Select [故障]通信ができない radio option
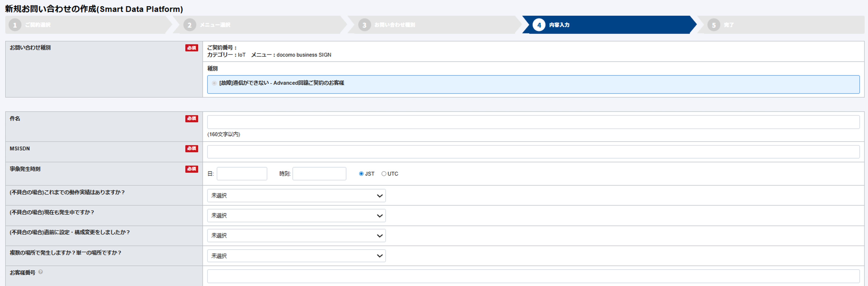 [214, 83]
